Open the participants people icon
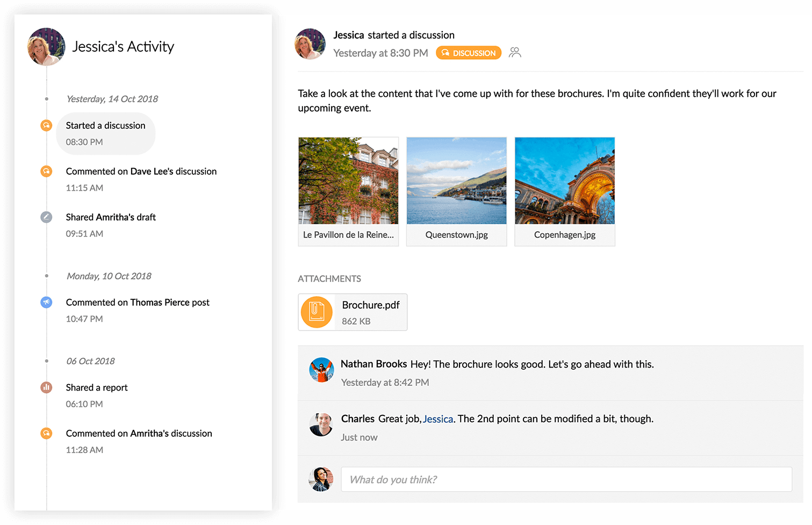This screenshot has width=812, height=525. coord(515,52)
